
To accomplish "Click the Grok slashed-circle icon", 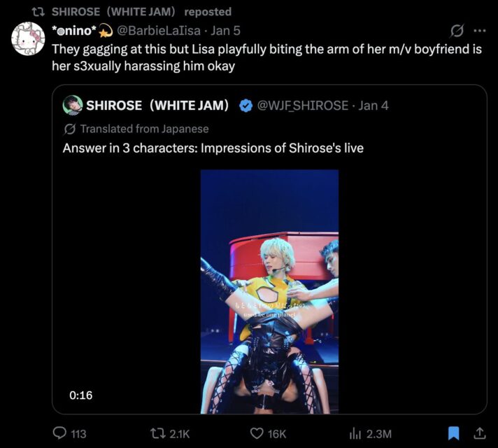I will (x=457, y=31).
